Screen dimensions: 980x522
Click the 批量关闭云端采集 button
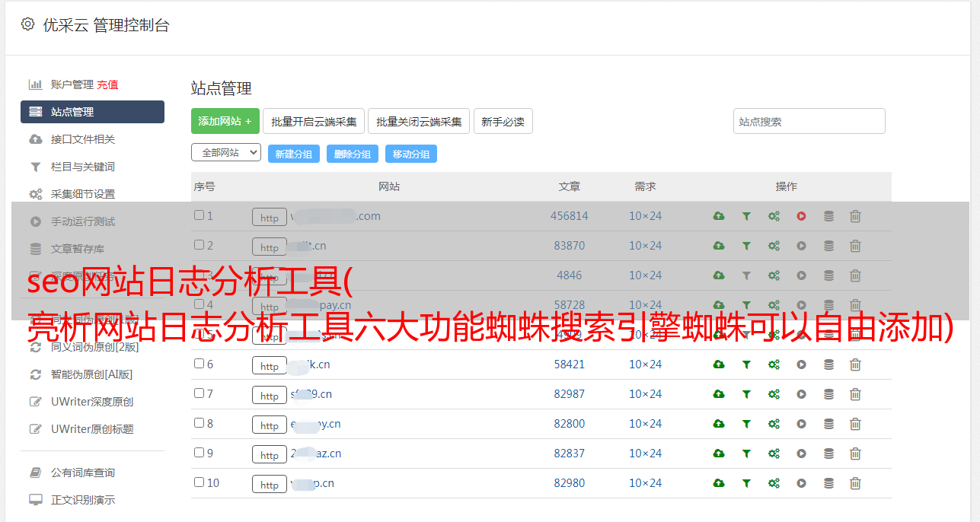(419, 121)
